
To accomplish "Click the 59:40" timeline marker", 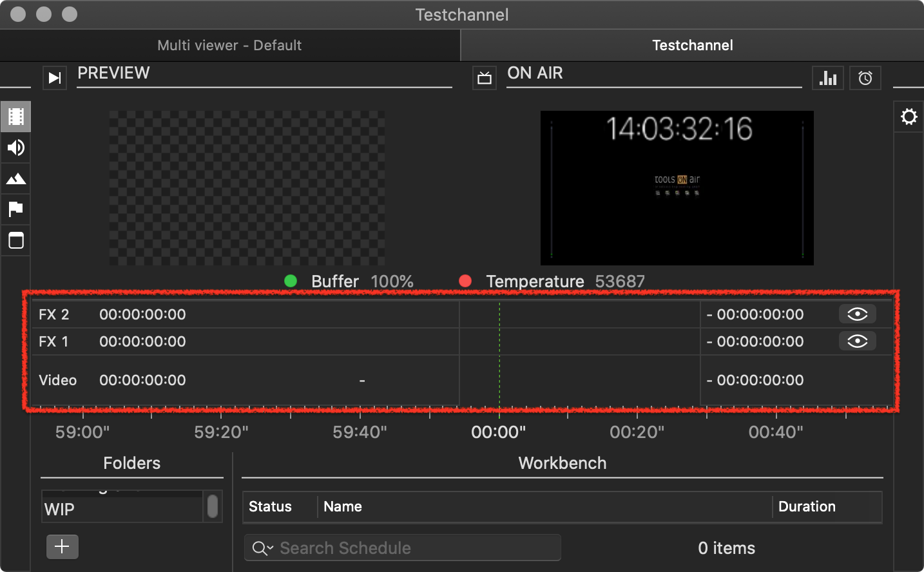I will pos(360,432).
